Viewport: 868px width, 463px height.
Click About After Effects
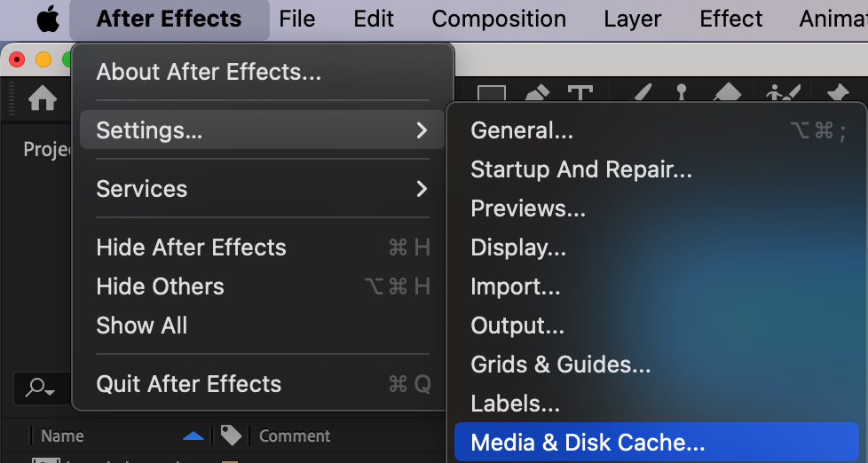[209, 72]
